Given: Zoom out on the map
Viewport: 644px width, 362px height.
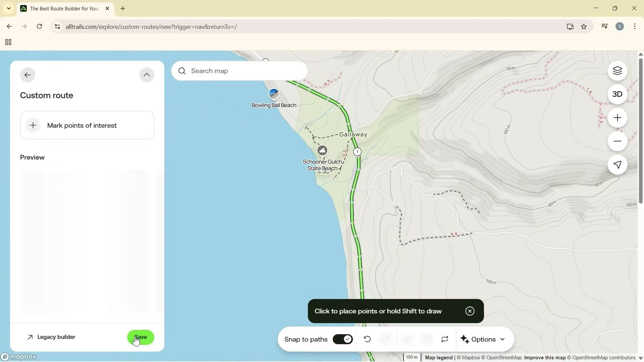Looking at the screenshot, I should (617, 141).
